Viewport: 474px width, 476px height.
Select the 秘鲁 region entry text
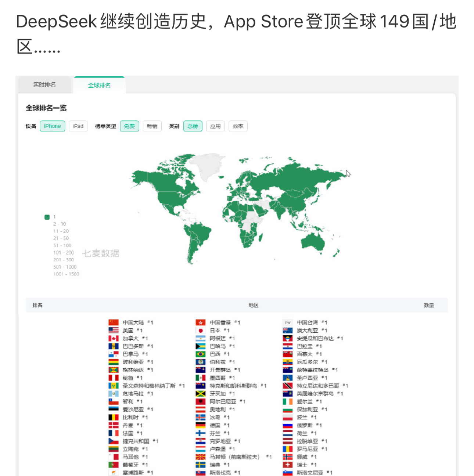tap(128, 378)
